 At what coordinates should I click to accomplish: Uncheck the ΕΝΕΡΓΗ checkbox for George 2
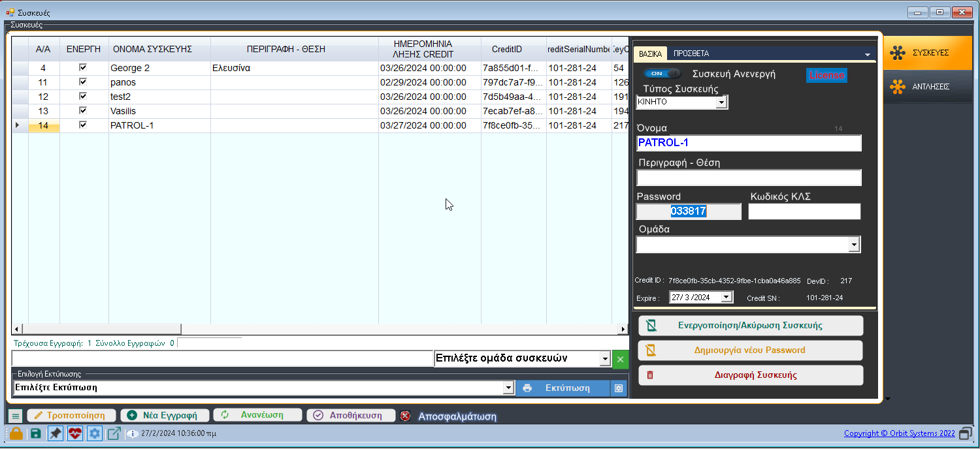point(83,68)
